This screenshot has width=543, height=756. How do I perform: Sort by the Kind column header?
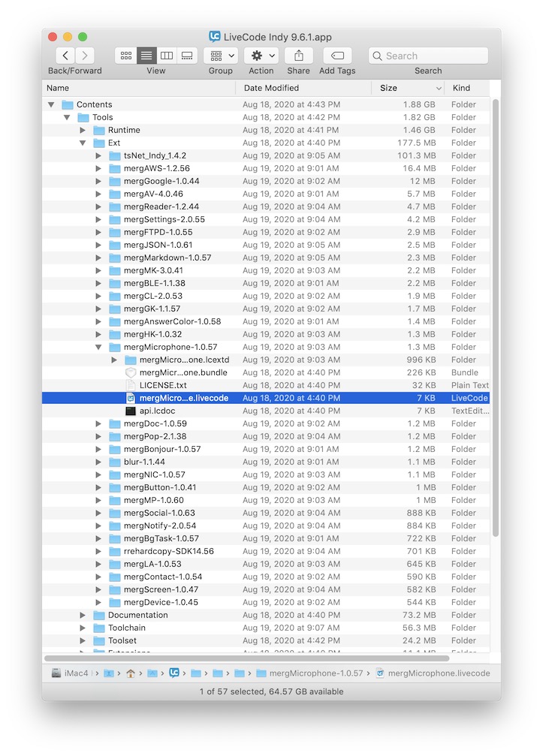(x=467, y=88)
